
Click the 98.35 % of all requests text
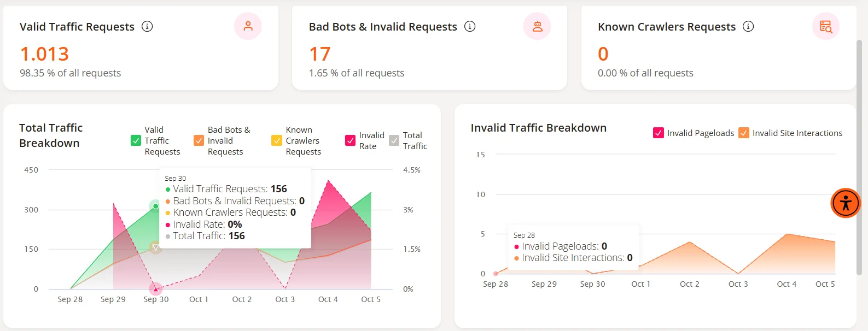click(x=71, y=73)
